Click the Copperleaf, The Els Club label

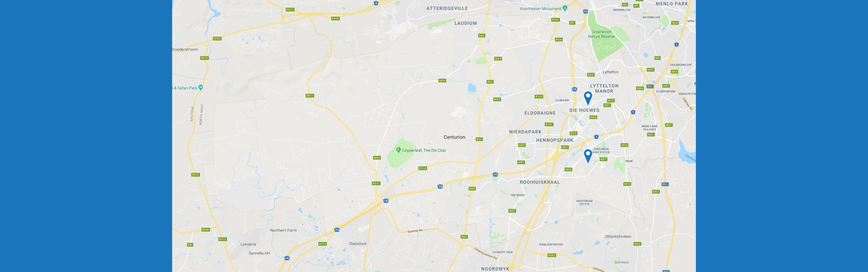coord(423,150)
